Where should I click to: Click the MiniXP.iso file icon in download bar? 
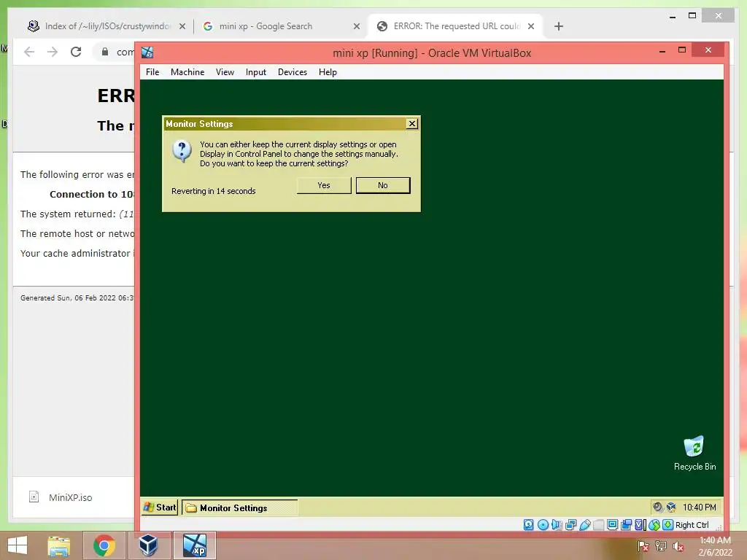[x=34, y=497]
